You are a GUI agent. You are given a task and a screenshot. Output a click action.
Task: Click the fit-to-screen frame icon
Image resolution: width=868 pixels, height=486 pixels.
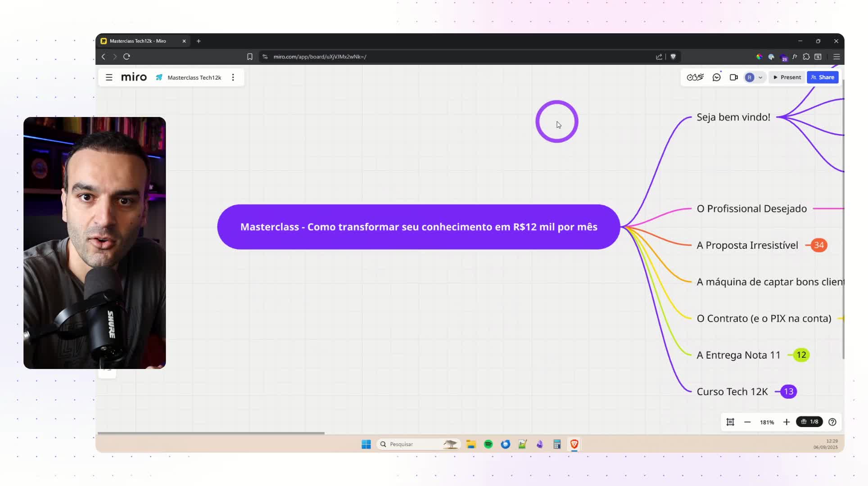click(x=730, y=422)
